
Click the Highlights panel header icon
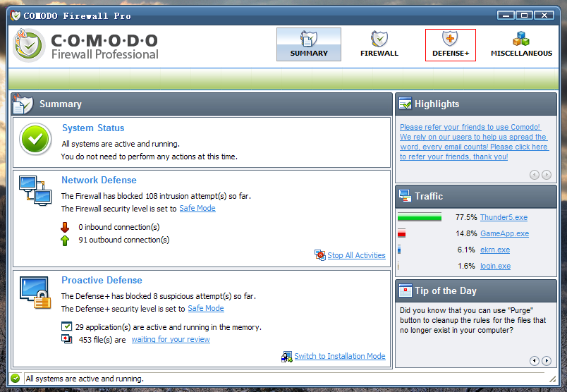tap(405, 104)
